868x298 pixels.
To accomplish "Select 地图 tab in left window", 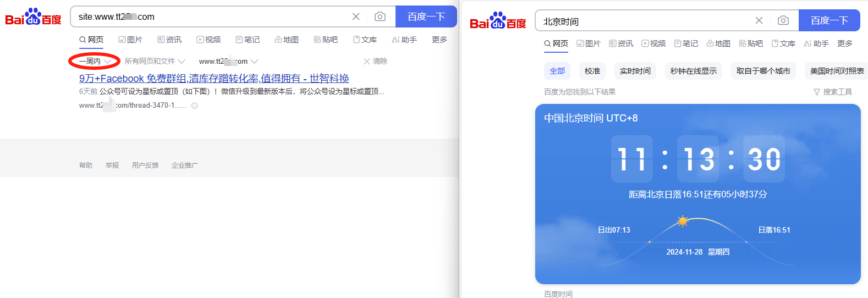I will (287, 40).
